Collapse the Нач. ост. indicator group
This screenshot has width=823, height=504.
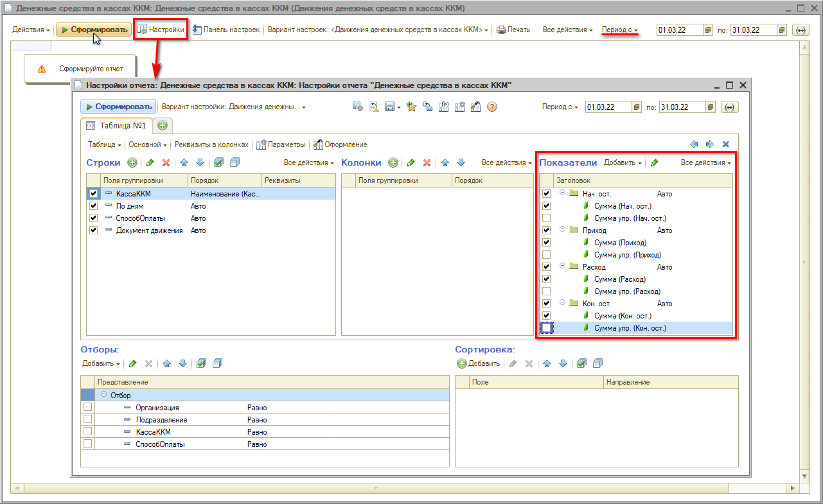coord(562,193)
